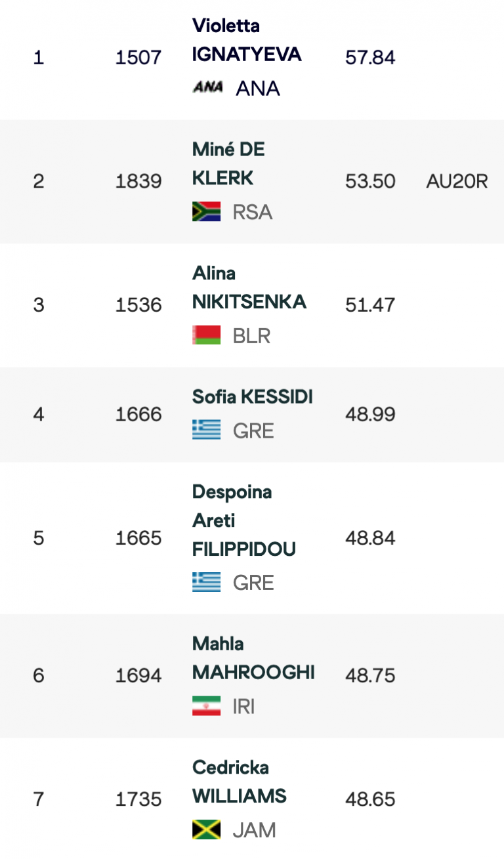Click the South Africa flag icon
The height and width of the screenshot is (859, 504).
click(206, 212)
